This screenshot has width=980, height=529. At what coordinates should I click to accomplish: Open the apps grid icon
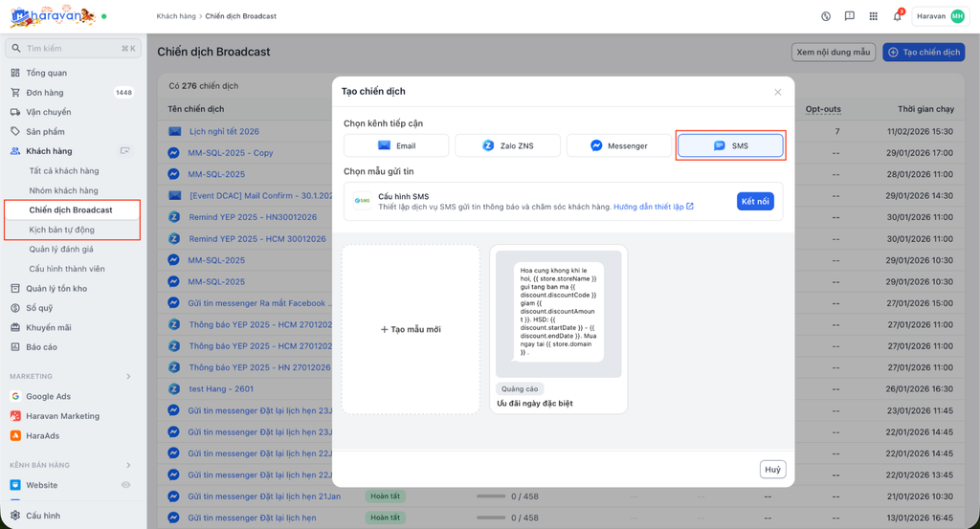[873, 16]
